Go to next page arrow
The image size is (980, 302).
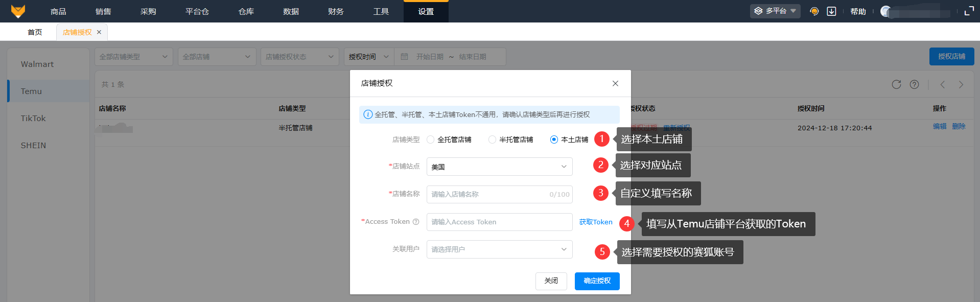(x=961, y=84)
